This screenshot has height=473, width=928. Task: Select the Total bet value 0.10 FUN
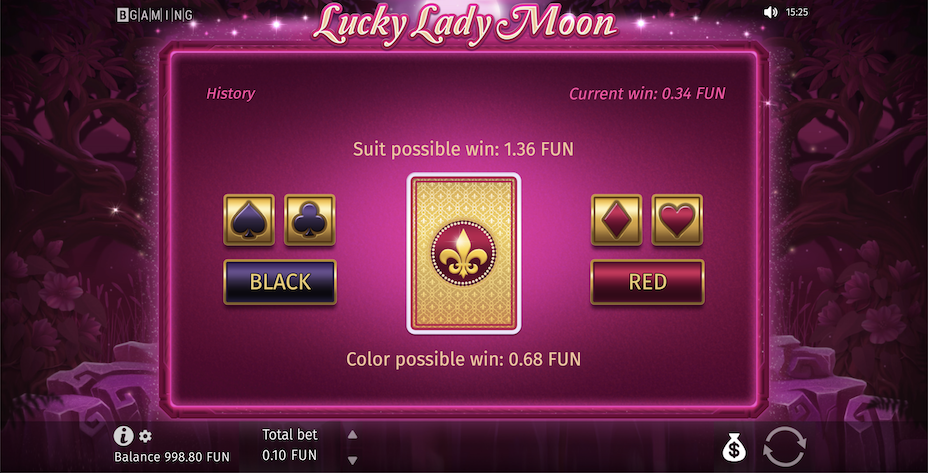click(289, 455)
